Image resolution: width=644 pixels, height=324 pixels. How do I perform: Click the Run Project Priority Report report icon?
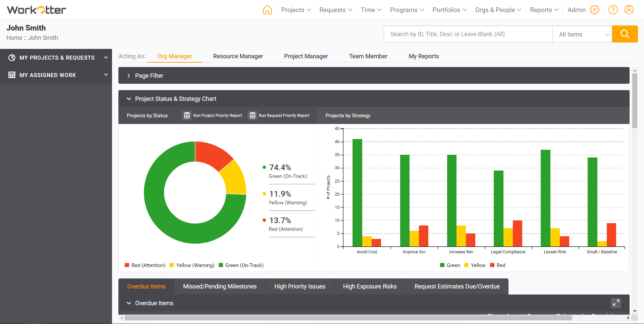point(187,115)
